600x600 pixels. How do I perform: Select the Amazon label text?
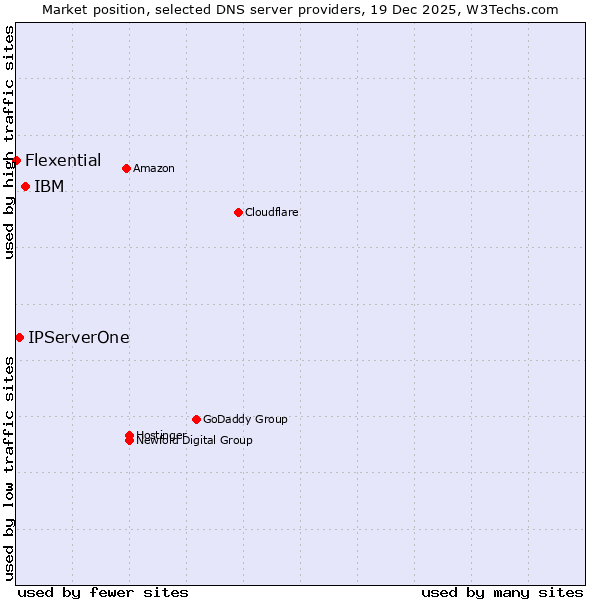click(154, 168)
